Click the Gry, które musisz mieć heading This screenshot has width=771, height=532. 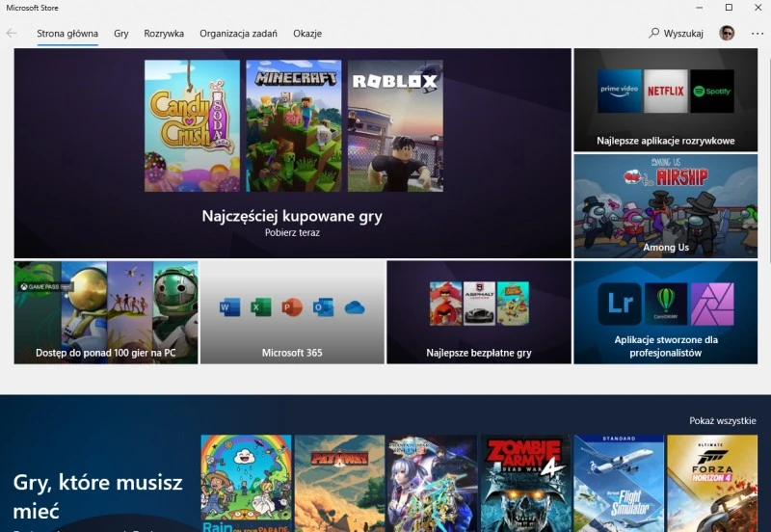tap(97, 496)
